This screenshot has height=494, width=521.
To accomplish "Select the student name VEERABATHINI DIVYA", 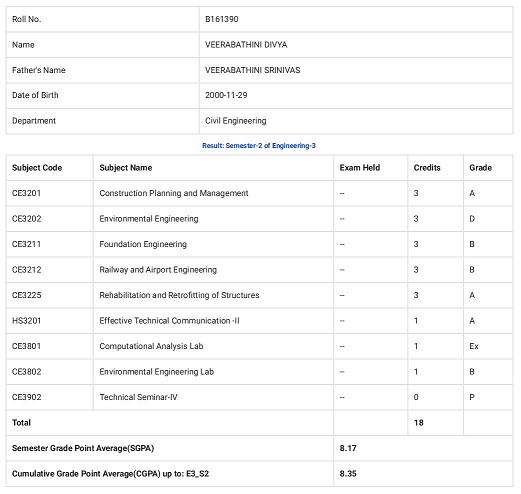I will click(246, 45).
